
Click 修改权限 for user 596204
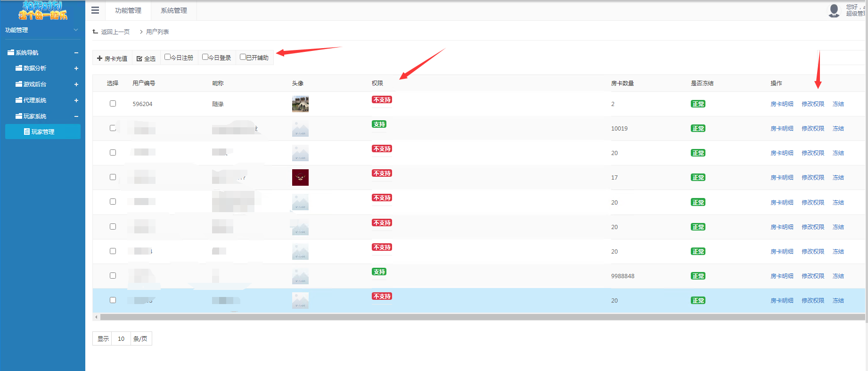813,104
